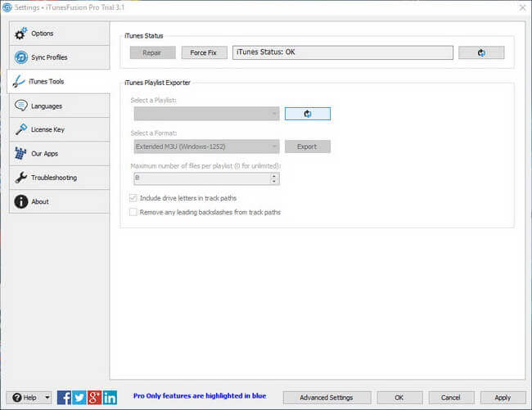The height and width of the screenshot is (410, 532).
Task: Click Pro Only features blue text
Action: 200,396
